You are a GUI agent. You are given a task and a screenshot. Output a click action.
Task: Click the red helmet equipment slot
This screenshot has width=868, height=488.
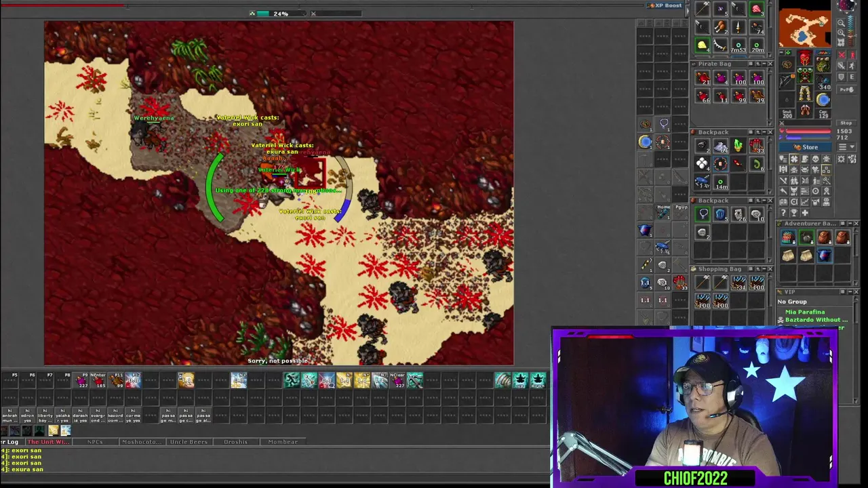tap(804, 58)
